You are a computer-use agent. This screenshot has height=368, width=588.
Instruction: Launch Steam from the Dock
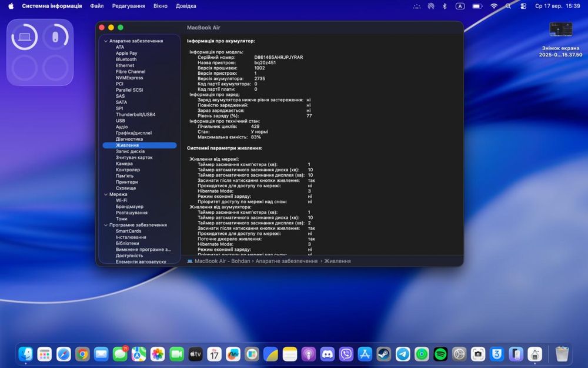coord(383,354)
